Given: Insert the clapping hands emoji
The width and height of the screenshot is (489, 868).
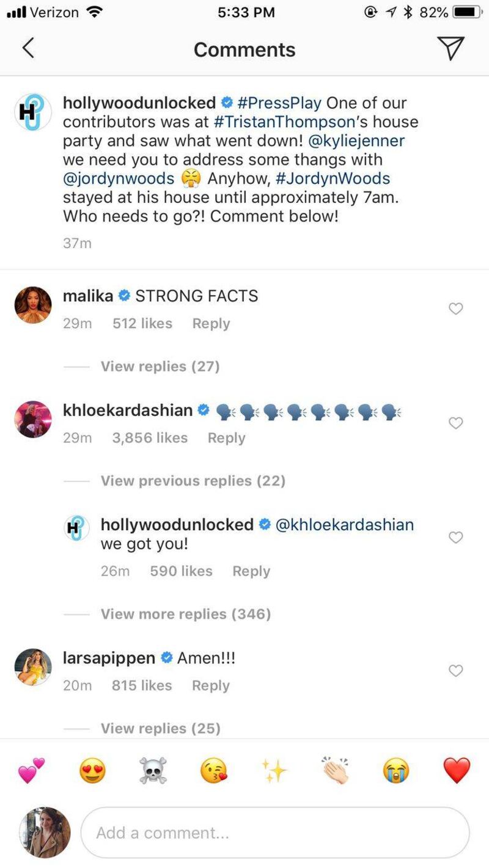Looking at the screenshot, I should (335, 771).
